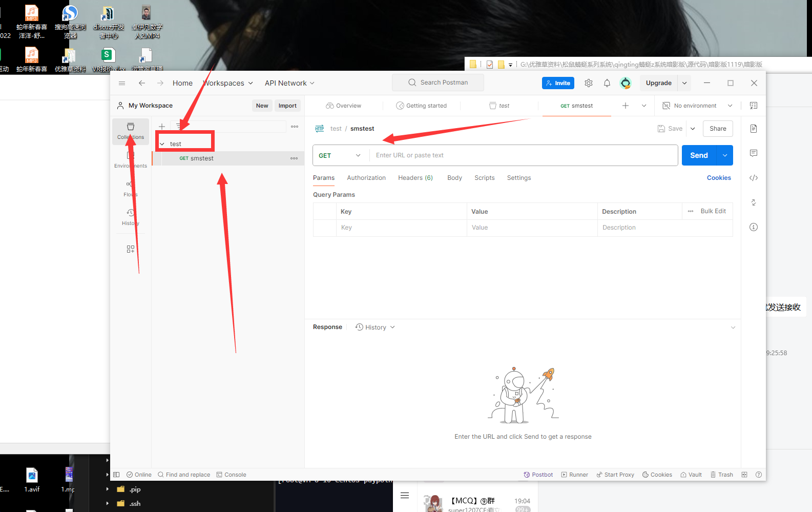This screenshot has width=812, height=512.
Task: Open the code snippet panel
Action: [x=754, y=178]
